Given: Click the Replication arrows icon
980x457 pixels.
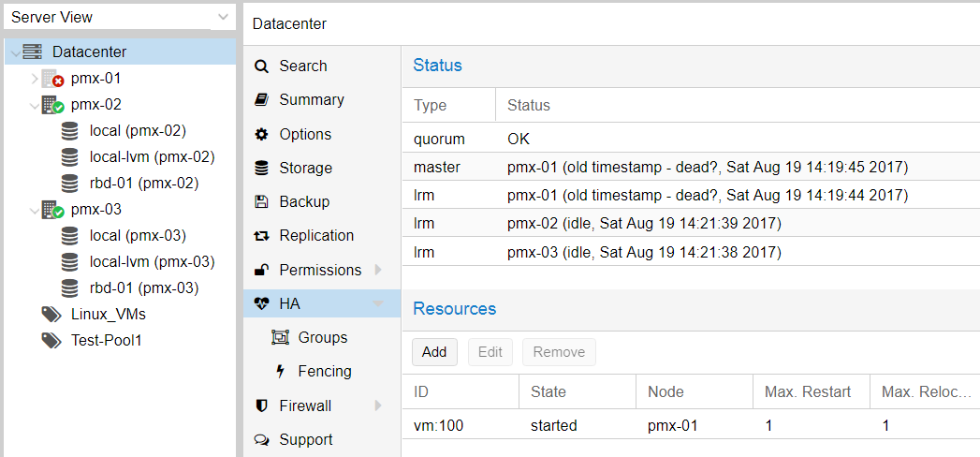Looking at the screenshot, I should click(262, 236).
